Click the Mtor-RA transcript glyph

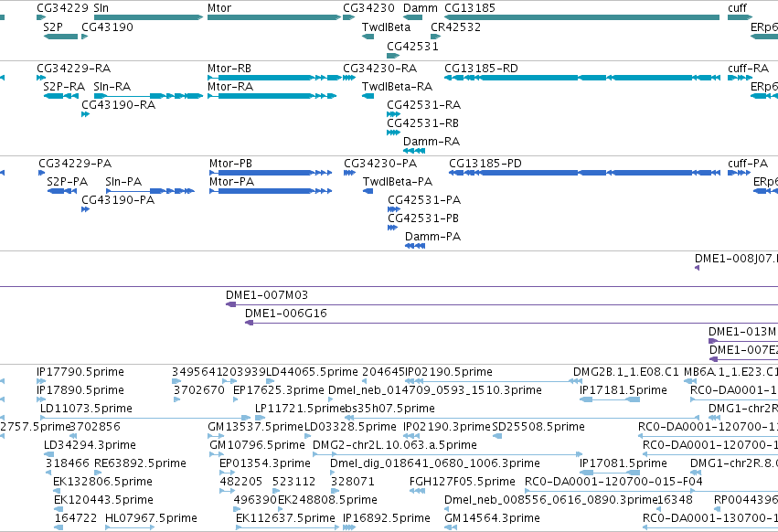tap(272, 96)
